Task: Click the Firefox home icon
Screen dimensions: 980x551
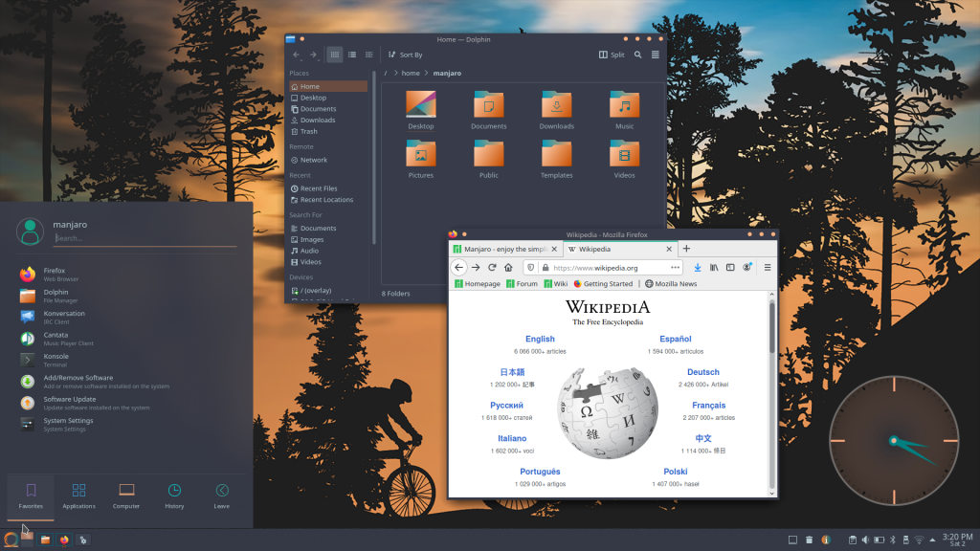Action: tap(508, 268)
